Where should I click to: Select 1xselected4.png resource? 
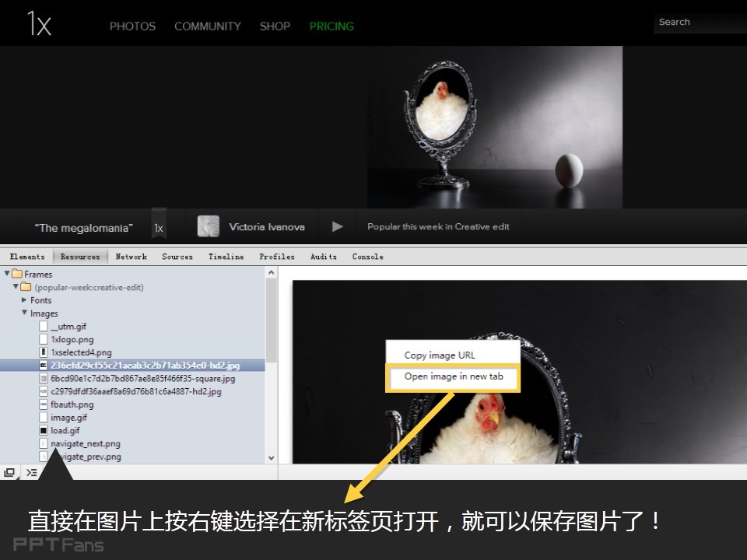click(81, 352)
